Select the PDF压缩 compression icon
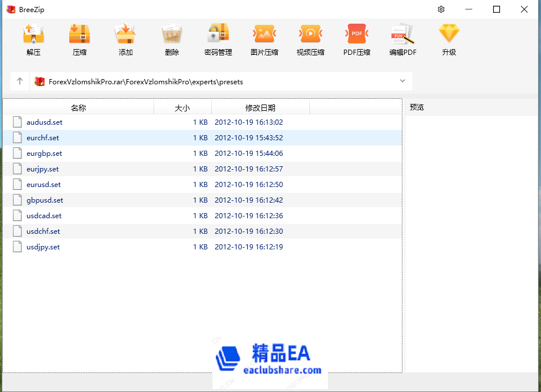 (x=356, y=39)
